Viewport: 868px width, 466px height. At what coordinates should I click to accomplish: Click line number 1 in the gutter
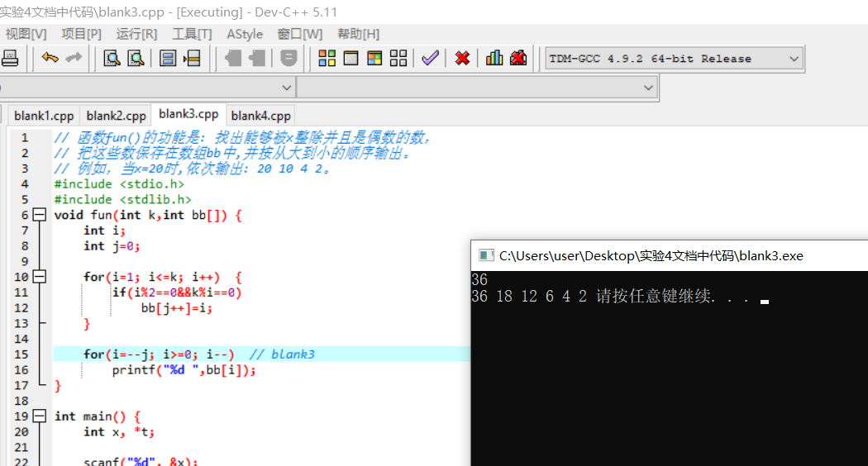click(x=24, y=137)
